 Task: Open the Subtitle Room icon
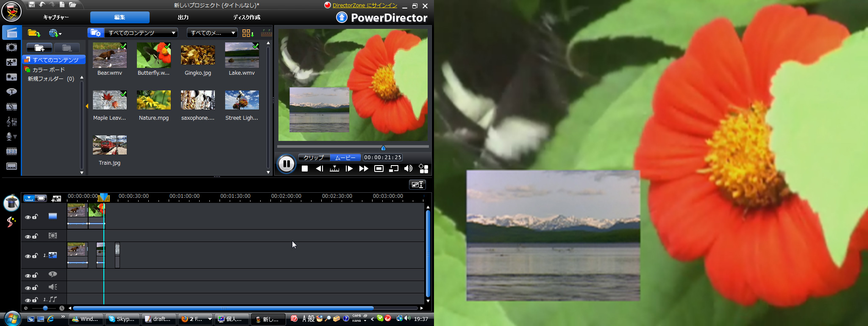coord(12,166)
